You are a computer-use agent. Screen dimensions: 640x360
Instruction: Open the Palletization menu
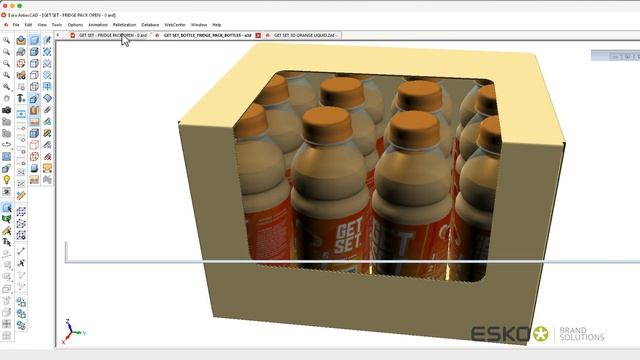pos(124,25)
